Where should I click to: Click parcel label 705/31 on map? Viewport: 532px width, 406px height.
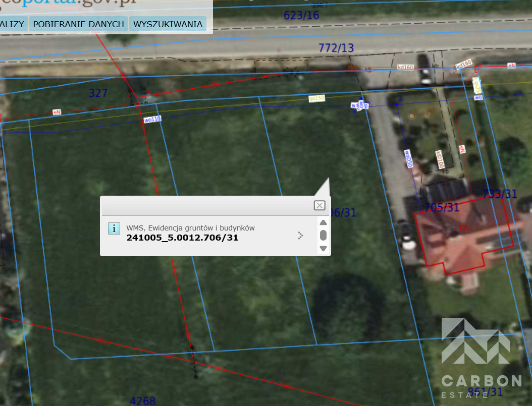click(442, 207)
